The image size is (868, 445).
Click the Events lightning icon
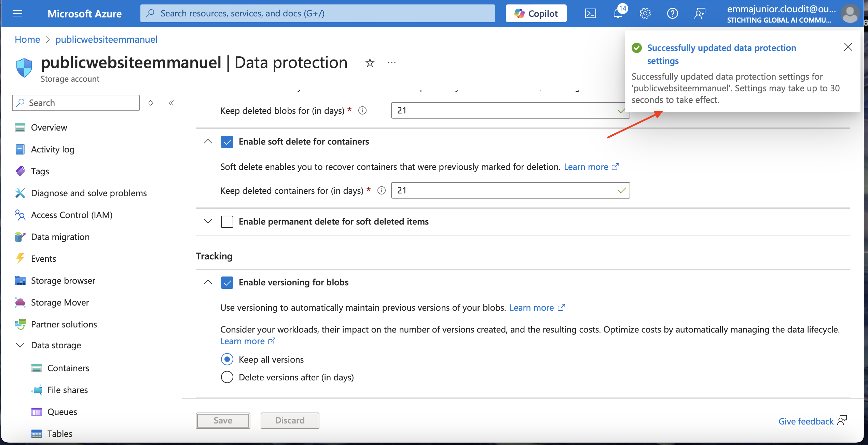(x=20, y=259)
